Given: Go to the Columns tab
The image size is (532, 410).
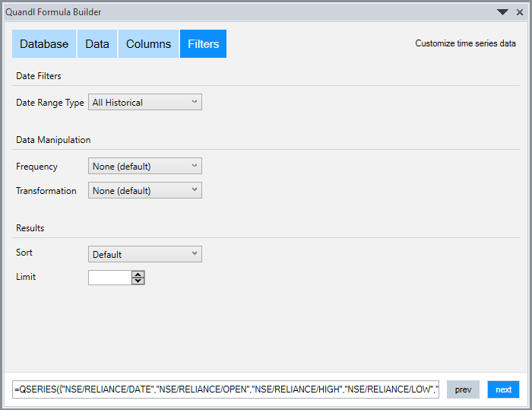Looking at the screenshot, I should click(x=149, y=44).
